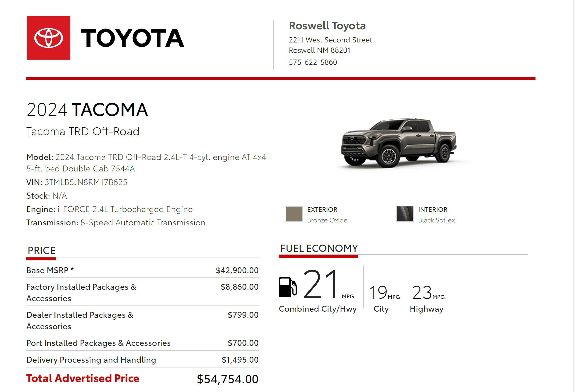Click the Black SofTex interior swatch
Viewport: 575px width, 392px height.
(x=405, y=214)
